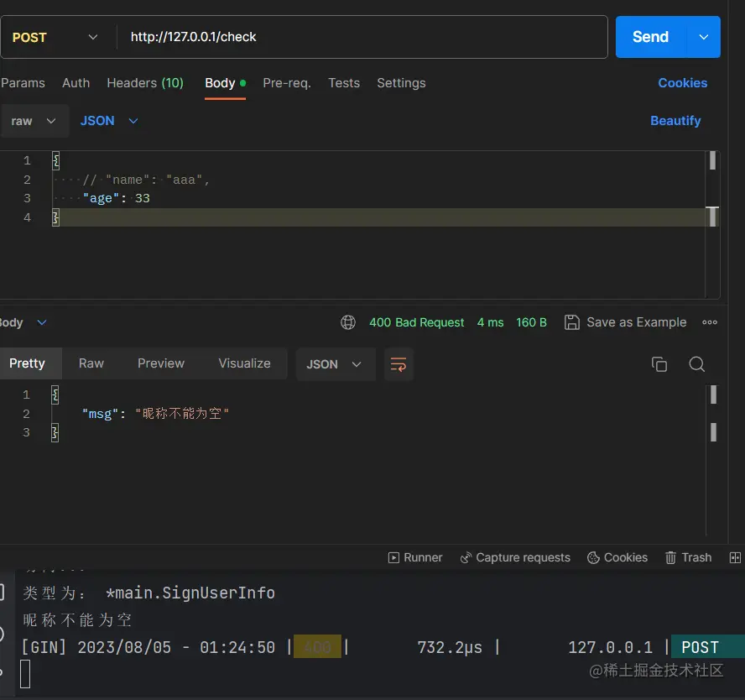Open the raw body type dropdown
This screenshot has height=700, width=745.
pyautogui.click(x=34, y=121)
